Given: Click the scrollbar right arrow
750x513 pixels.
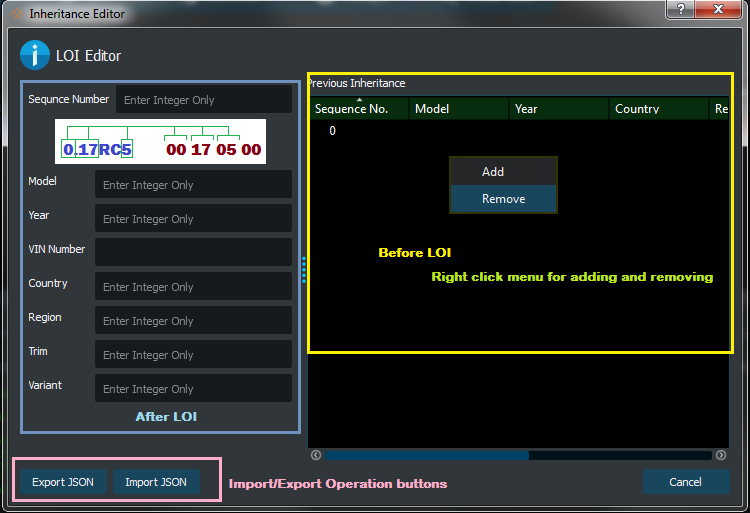Looking at the screenshot, I should [721, 455].
